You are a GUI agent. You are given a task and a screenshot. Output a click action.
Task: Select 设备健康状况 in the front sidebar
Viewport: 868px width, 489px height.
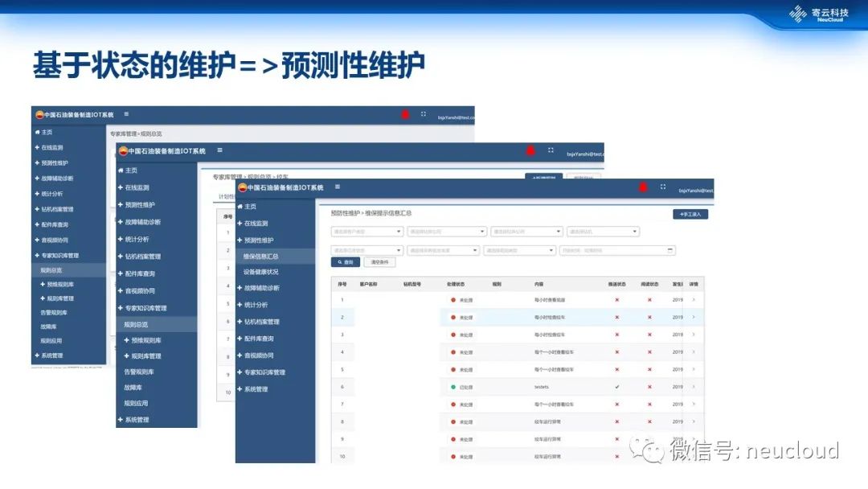tap(260, 272)
